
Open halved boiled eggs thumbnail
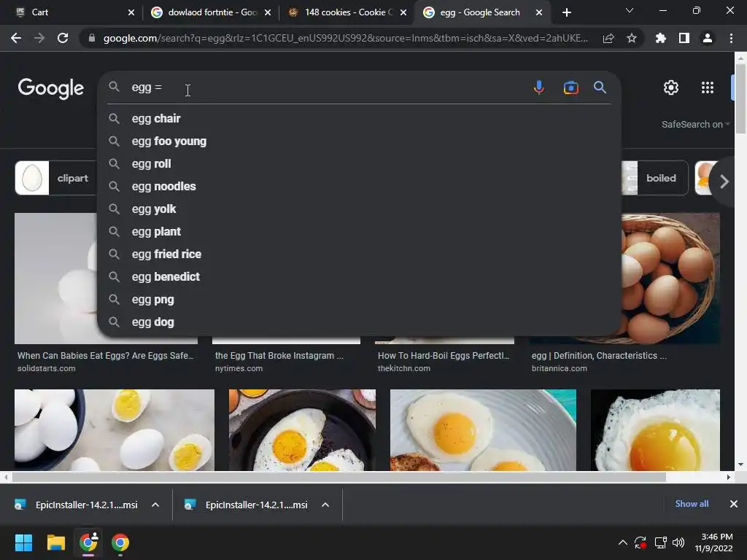[115, 430]
